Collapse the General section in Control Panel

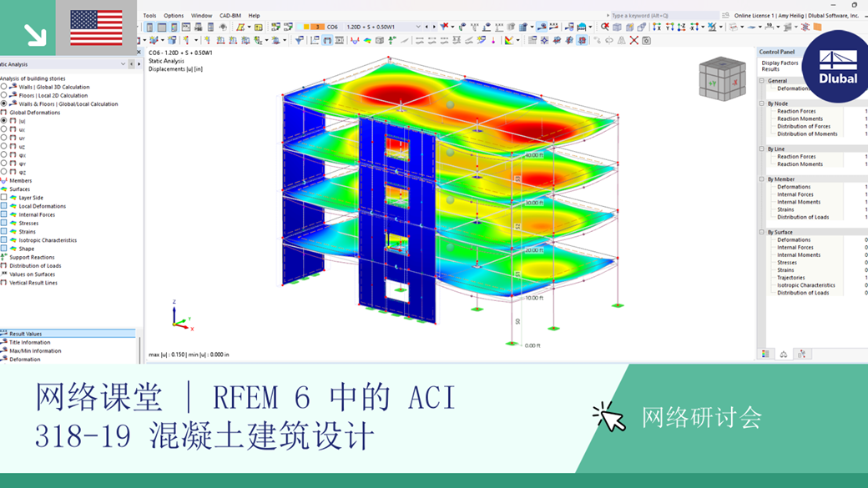[762, 81]
